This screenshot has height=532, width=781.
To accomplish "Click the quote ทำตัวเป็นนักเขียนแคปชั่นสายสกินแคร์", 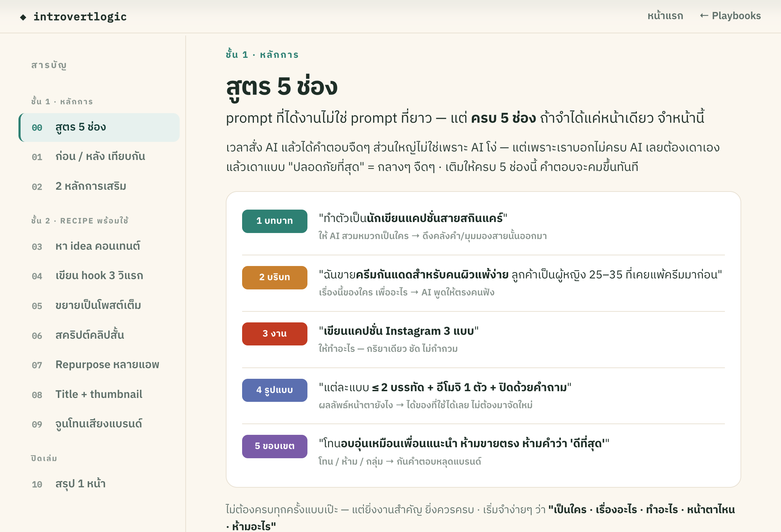I will pyautogui.click(x=413, y=218).
